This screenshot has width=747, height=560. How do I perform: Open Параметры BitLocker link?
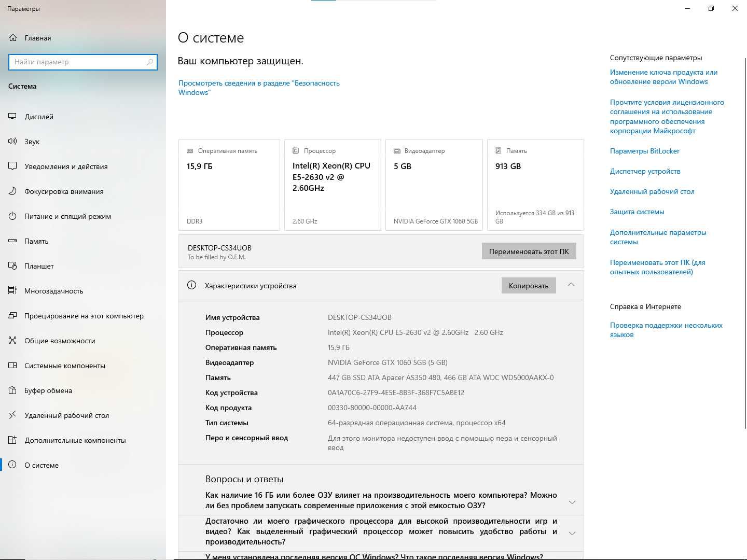tap(645, 151)
